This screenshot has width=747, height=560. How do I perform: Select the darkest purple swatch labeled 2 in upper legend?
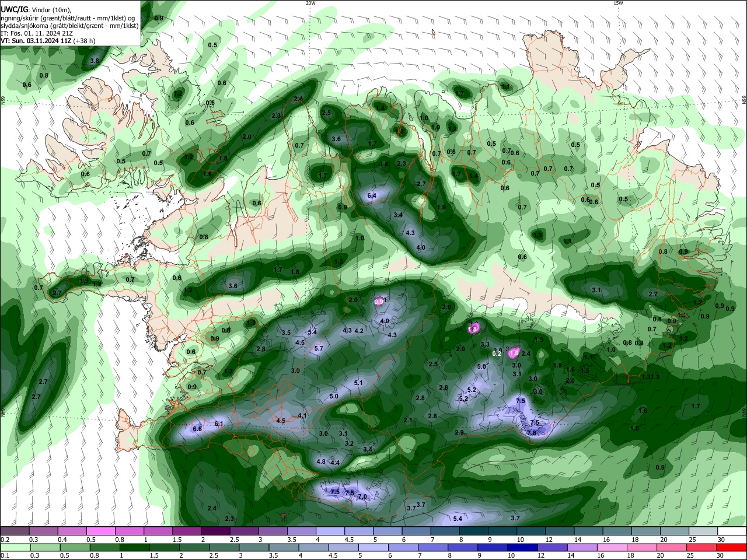[x=215, y=531]
